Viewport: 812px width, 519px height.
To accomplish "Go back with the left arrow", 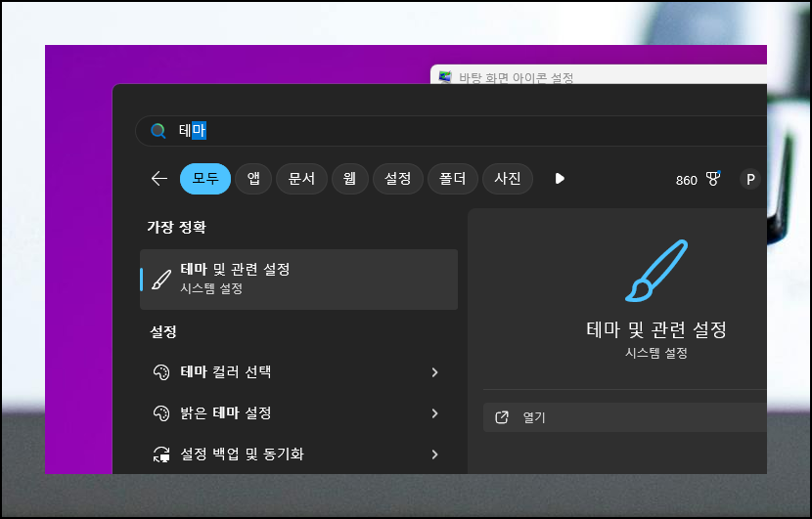I will point(159,179).
